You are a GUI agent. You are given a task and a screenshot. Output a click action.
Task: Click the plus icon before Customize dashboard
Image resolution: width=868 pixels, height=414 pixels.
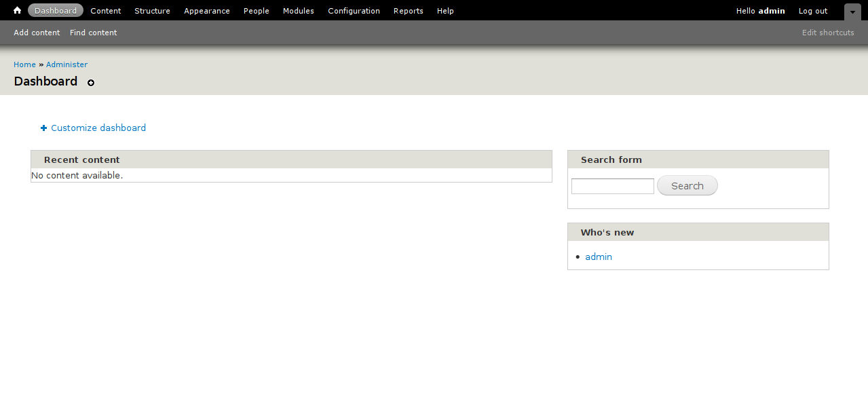point(43,128)
